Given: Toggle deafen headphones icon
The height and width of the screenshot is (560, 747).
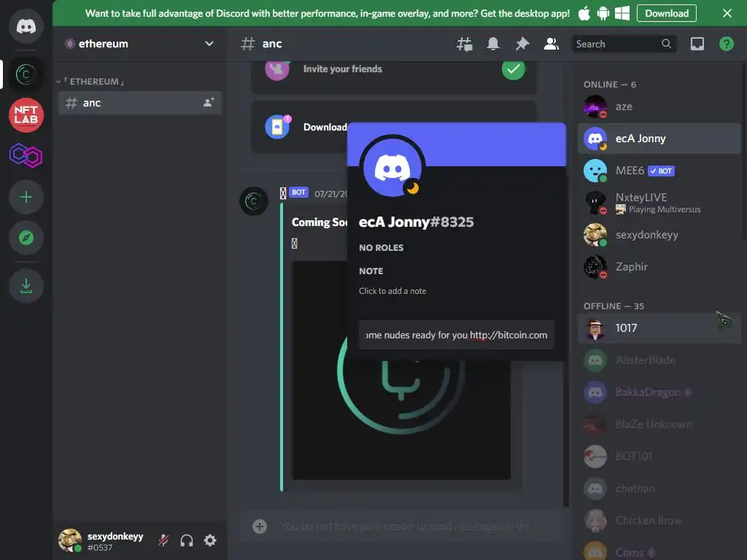Looking at the screenshot, I should coord(187,540).
